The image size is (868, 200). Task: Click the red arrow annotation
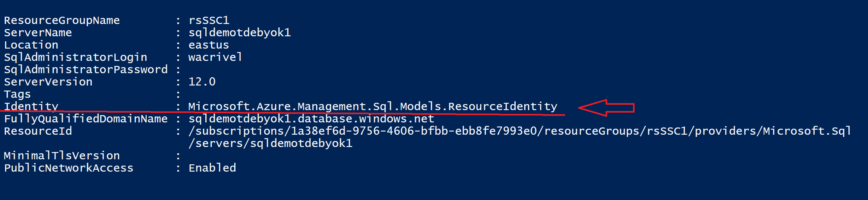pos(606,108)
